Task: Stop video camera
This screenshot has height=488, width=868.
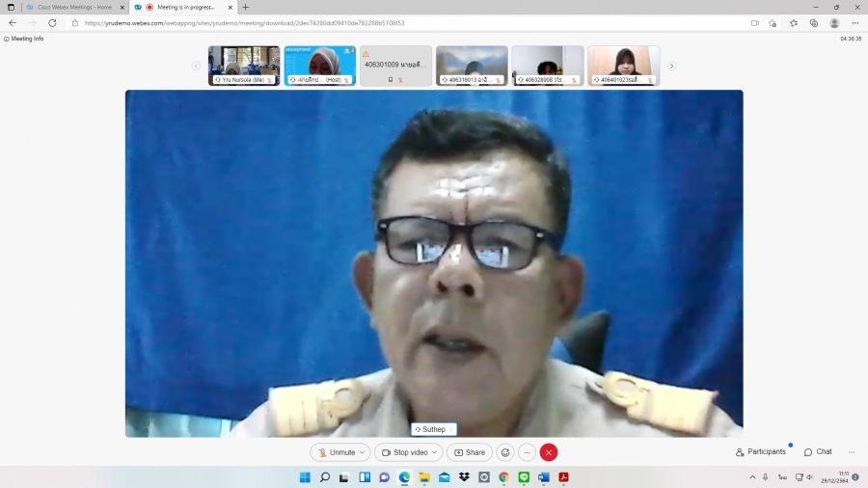Action: [x=404, y=452]
